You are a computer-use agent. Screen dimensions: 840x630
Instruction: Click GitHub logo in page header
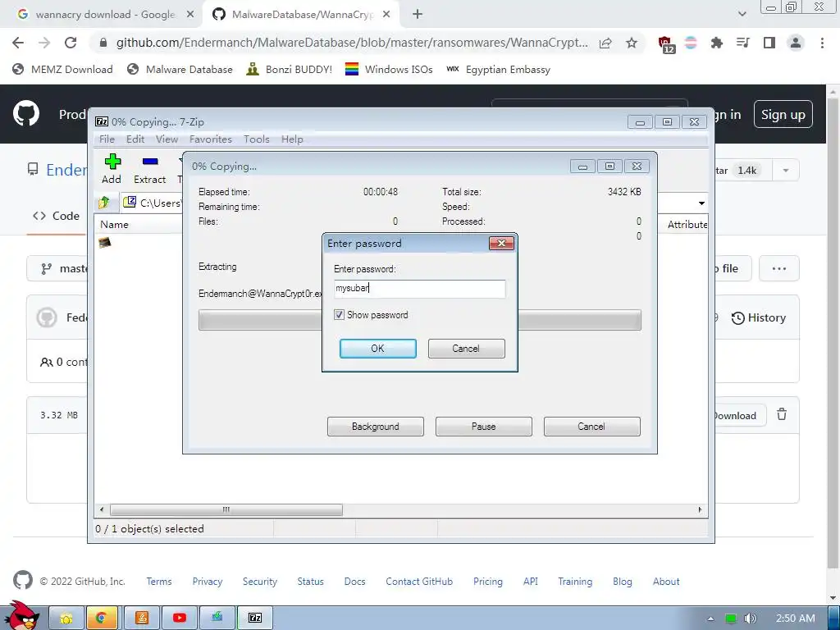pyautogui.click(x=26, y=113)
